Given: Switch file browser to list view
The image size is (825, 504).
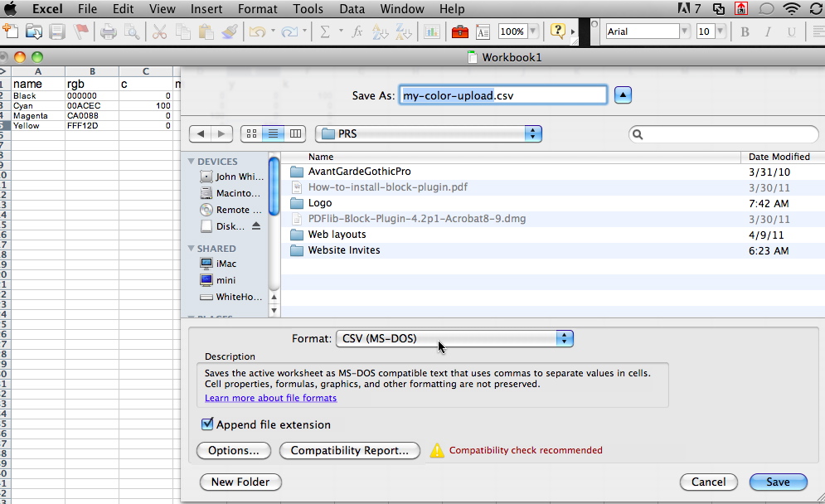Looking at the screenshot, I should 273,133.
